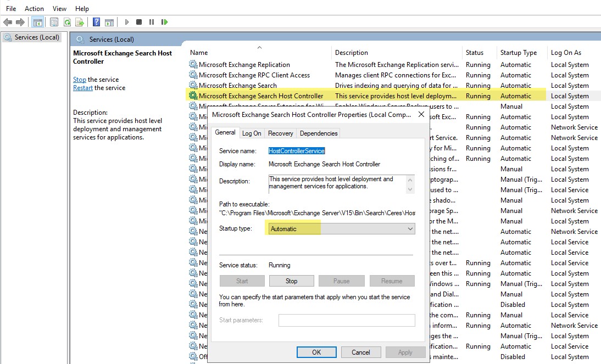601x364 pixels.
Task: Toggle Show/Hide Console Tree icon
Action: (x=37, y=22)
